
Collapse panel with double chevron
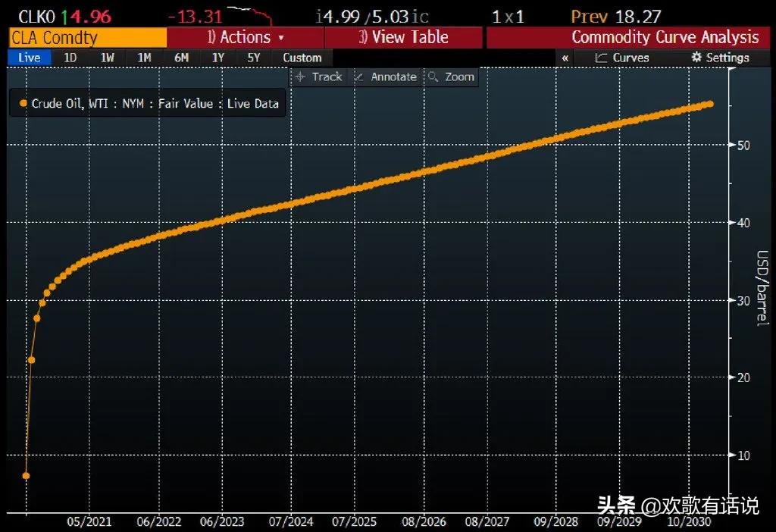(565, 58)
